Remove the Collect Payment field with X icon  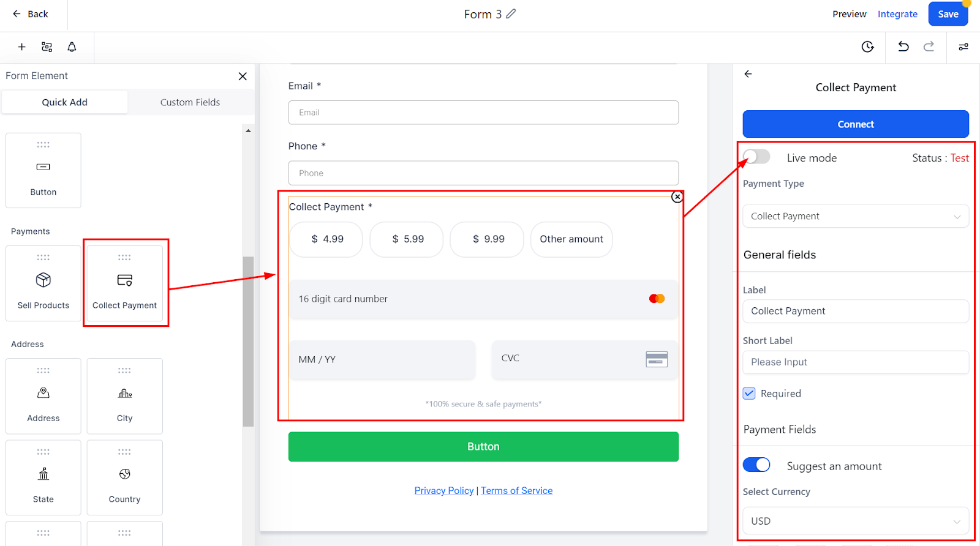point(677,196)
